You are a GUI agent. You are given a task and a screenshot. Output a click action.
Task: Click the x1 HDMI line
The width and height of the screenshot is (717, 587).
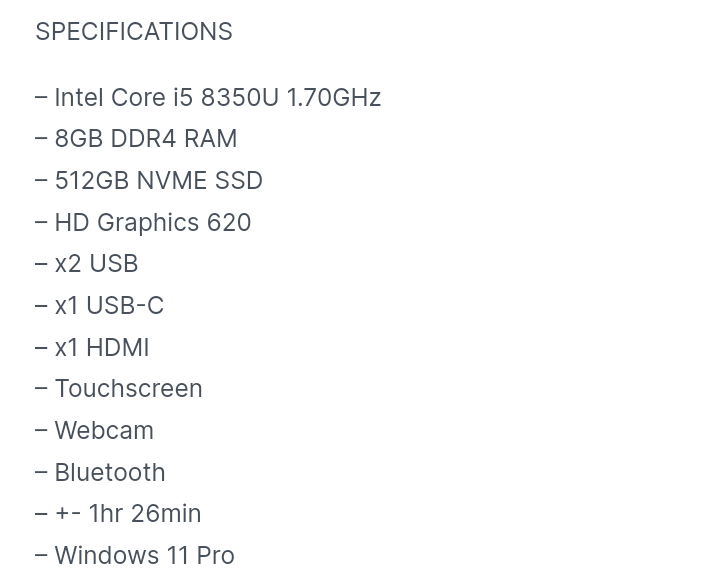pos(101,347)
